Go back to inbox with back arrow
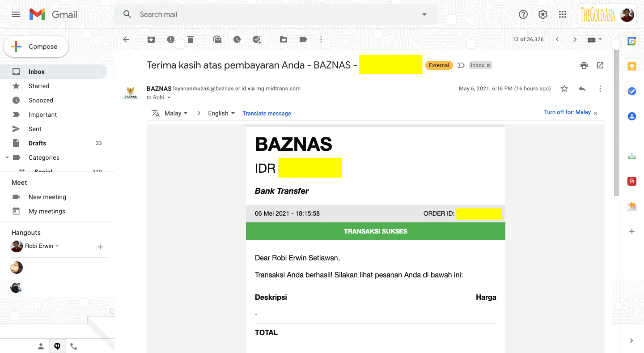 click(126, 39)
